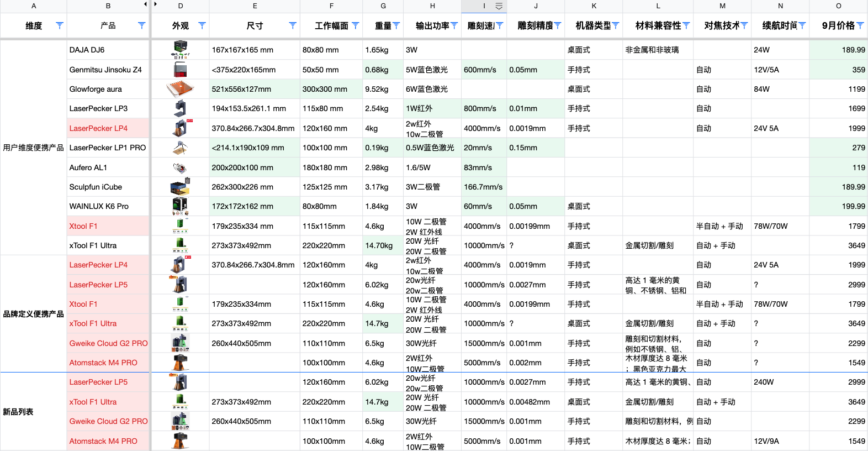Viewport: 868px width, 451px height.
Task: Click LaserPecker LP1 PRO product image
Action: (x=180, y=148)
